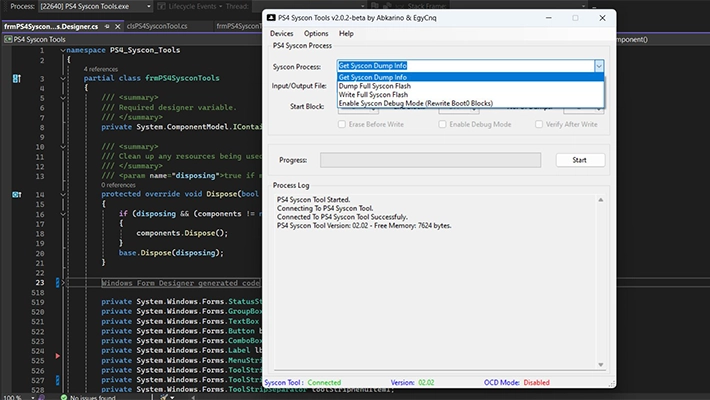Click the PS4 Syscon Tools title bar icon
This screenshot has width=710, height=400.
[x=271, y=18]
